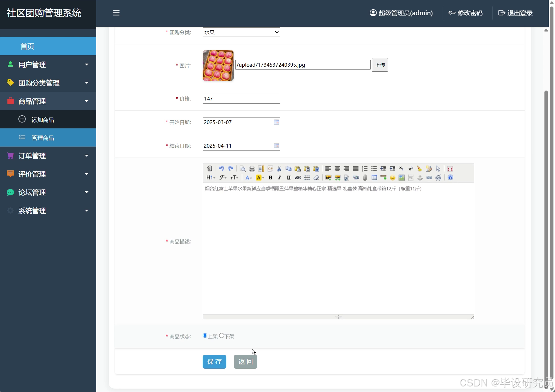Align description text left

point(328,169)
